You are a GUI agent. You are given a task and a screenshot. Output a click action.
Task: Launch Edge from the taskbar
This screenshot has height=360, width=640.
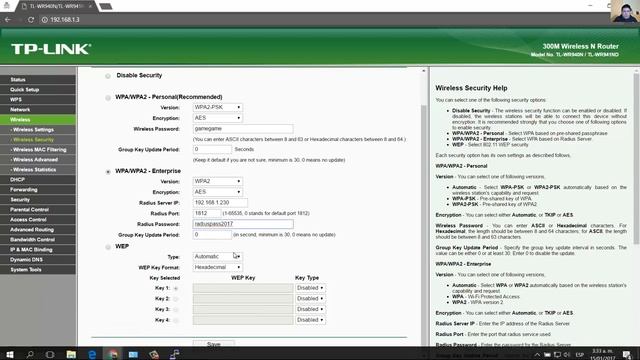pos(92,354)
